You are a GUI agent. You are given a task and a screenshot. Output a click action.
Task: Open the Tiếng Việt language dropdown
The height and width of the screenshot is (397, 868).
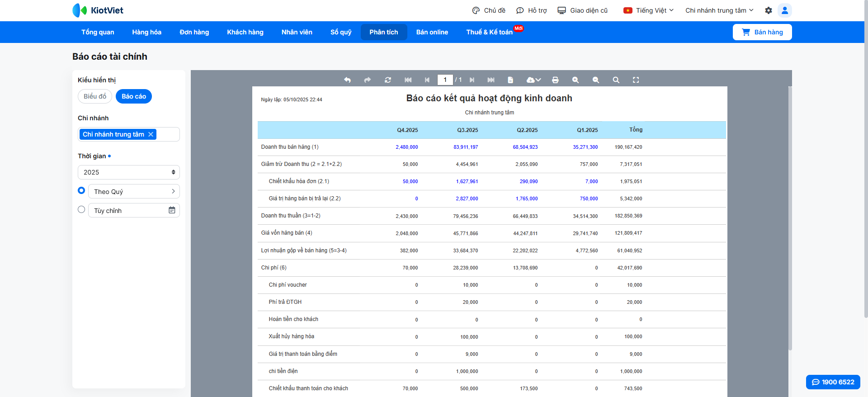click(x=648, y=10)
